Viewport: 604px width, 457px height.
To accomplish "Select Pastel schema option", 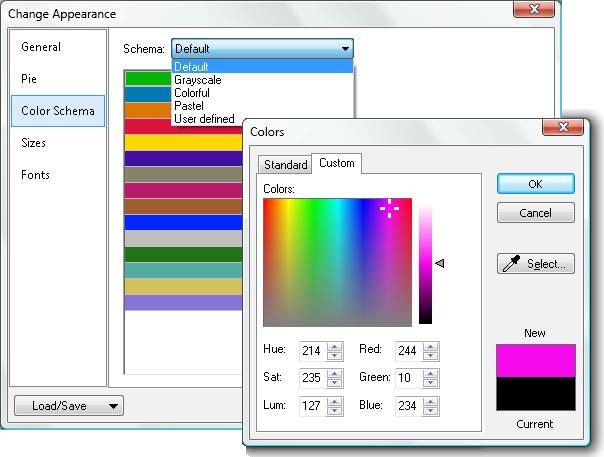I will point(189,106).
